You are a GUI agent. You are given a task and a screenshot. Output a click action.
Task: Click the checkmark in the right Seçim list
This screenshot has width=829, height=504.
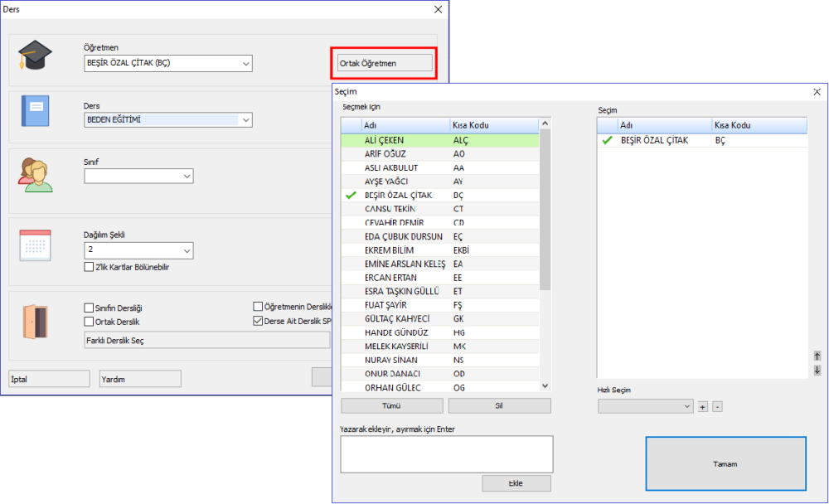coord(607,140)
